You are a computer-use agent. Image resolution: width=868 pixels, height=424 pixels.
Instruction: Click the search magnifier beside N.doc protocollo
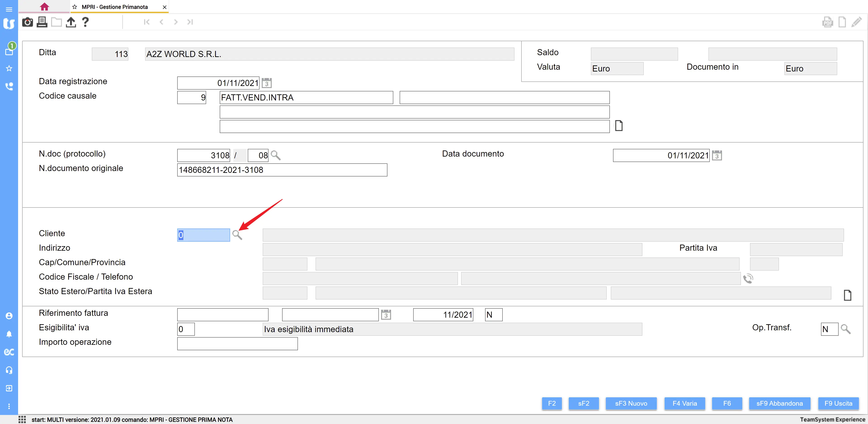tap(276, 155)
